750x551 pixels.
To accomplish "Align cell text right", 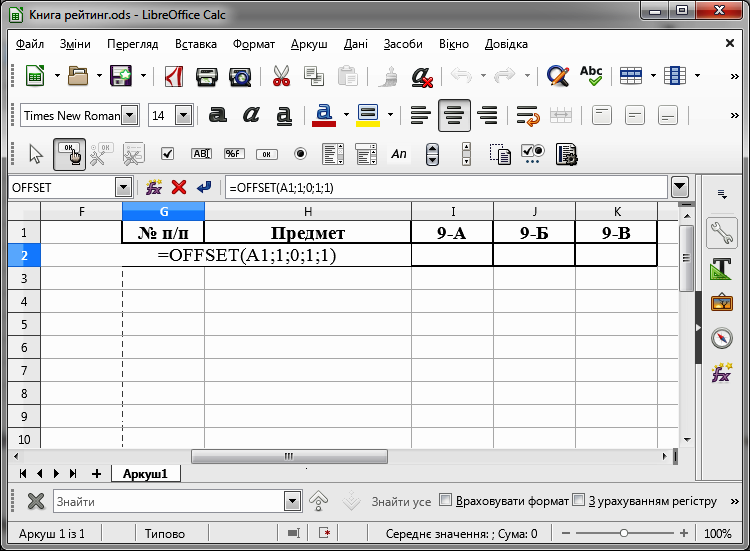I will tap(487, 115).
